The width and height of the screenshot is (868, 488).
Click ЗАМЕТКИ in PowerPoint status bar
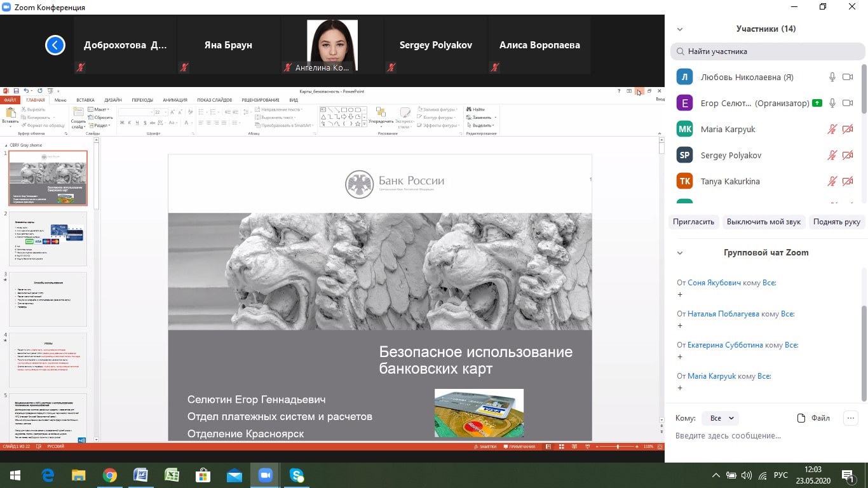point(485,447)
